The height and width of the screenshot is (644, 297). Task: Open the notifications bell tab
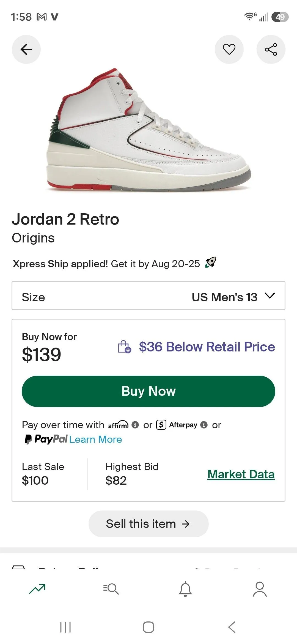point(185,589)
